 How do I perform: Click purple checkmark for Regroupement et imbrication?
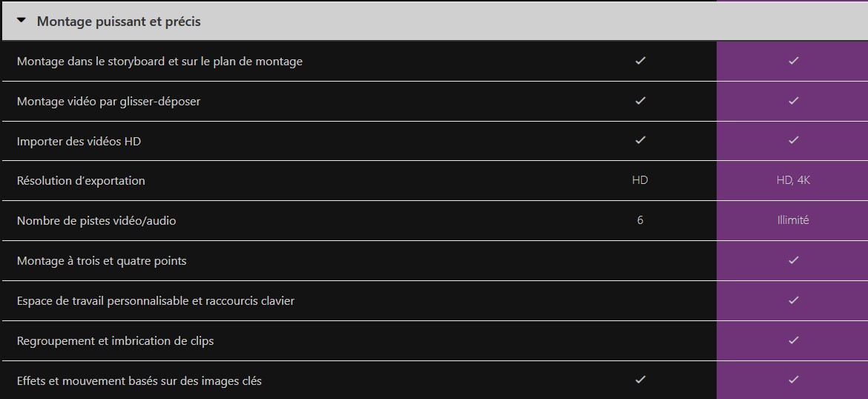[x=793, y=340]
